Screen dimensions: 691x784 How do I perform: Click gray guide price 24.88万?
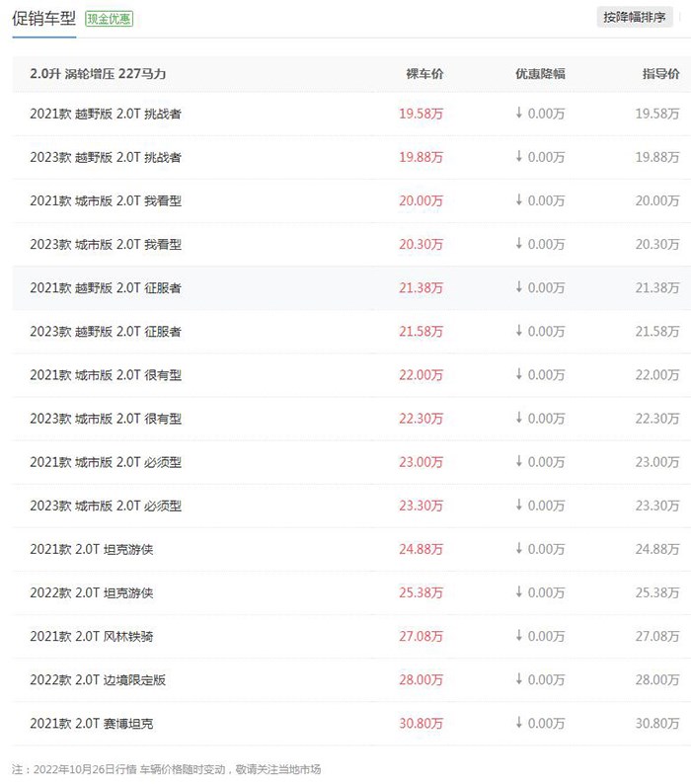tap(657, 550)
